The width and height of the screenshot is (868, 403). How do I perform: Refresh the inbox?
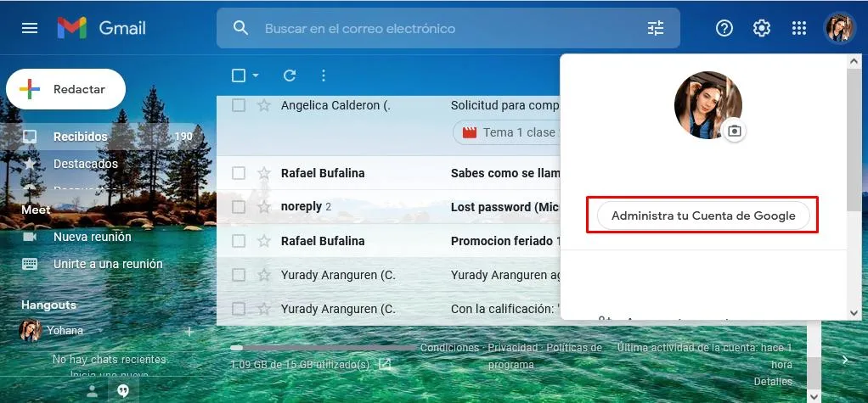point(290,76)
